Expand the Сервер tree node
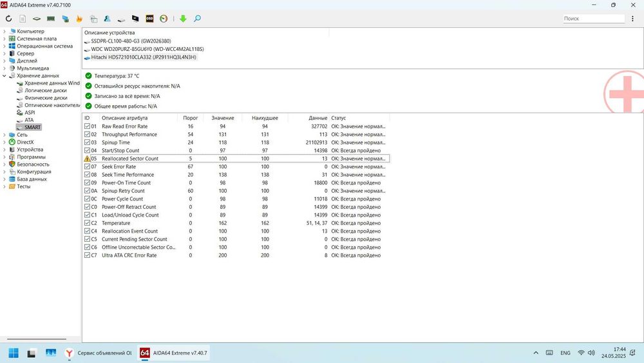The height and width of the screenshot is (363, 644). point(5,54)
